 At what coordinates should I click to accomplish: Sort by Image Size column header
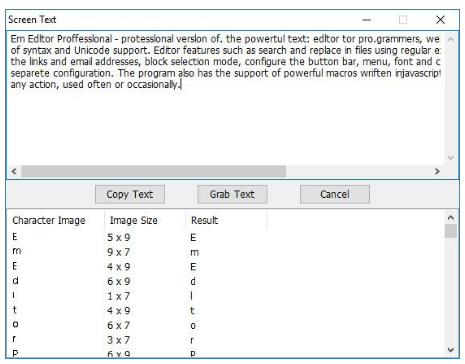(x=145, y=220)
